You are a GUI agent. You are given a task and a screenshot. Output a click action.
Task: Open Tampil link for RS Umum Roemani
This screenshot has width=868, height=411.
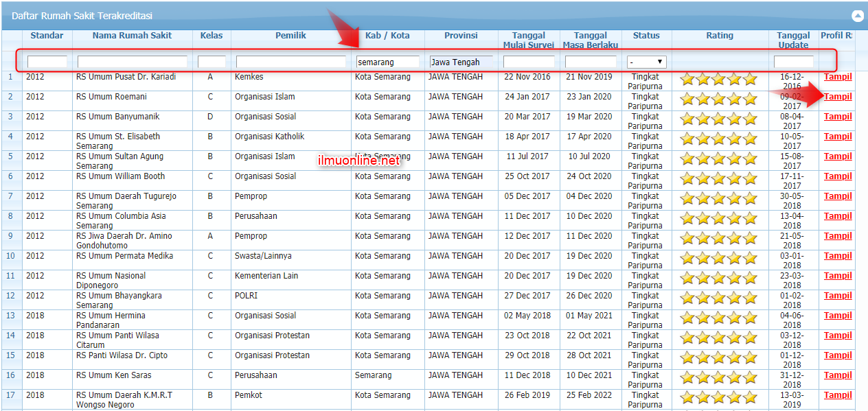point(838,97)
